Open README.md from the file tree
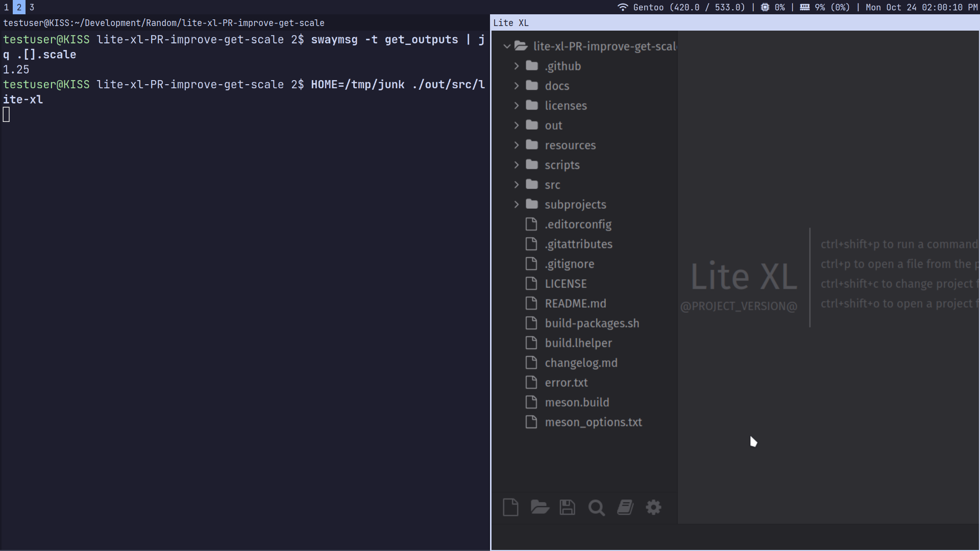This screenshot has width=980, height=551. pos(576,303)
